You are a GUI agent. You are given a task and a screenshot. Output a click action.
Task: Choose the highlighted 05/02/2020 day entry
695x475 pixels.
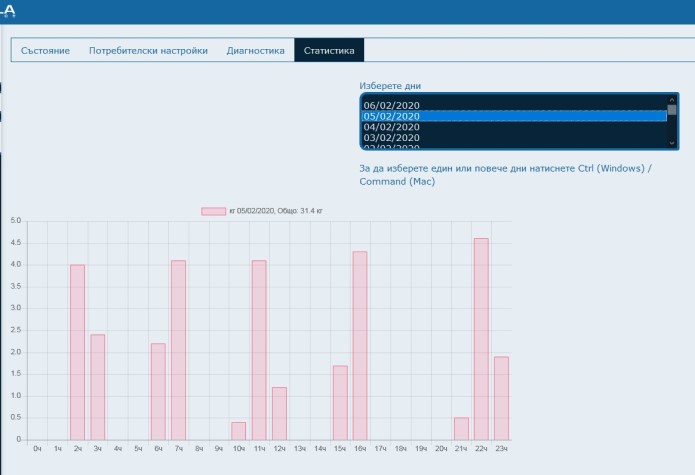tap(391, 116)
